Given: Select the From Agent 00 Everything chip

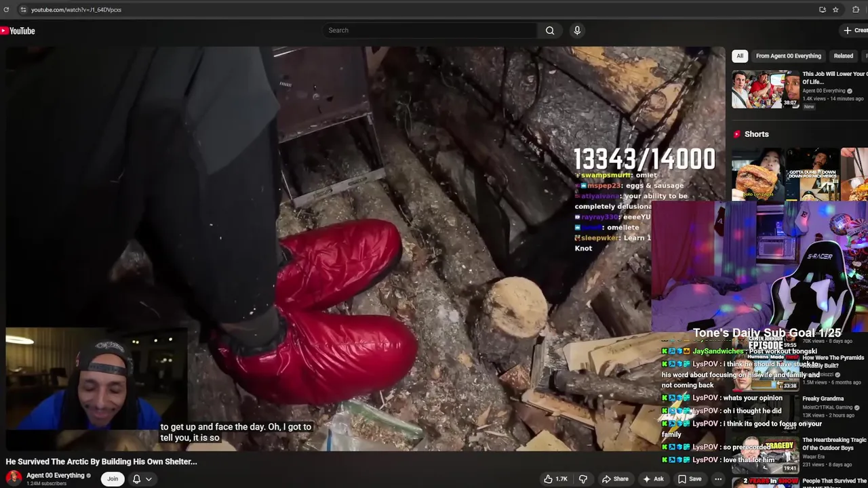Looking at the screenshot, I should tap(788, 56).
